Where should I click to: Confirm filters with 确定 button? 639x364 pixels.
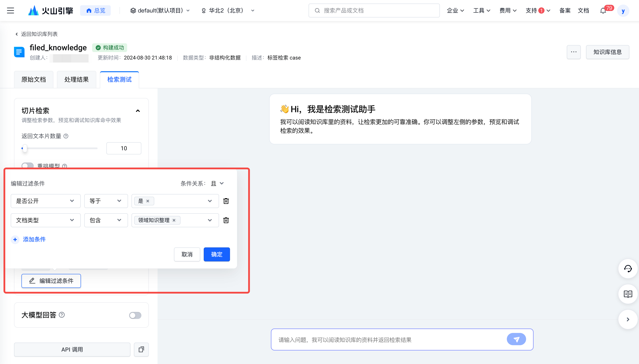(x=217, y=254)
